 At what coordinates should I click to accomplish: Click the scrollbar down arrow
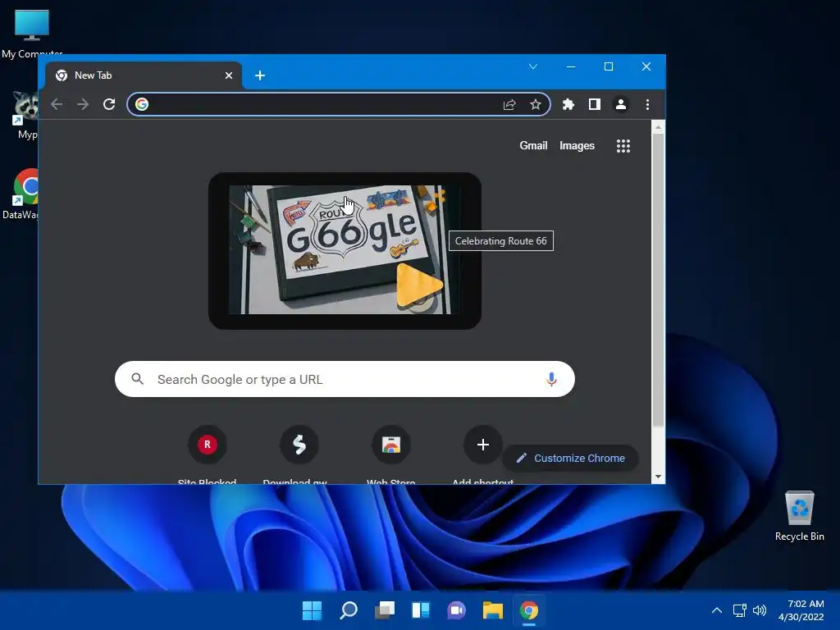pyautogui.click(x=658, y=477)
